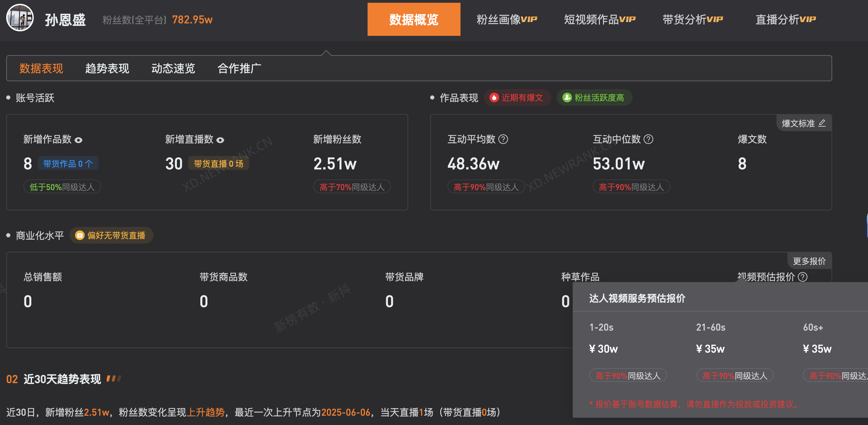
Task: Open the 带货分析 VIP tab
Action: (x=692, y=19)
